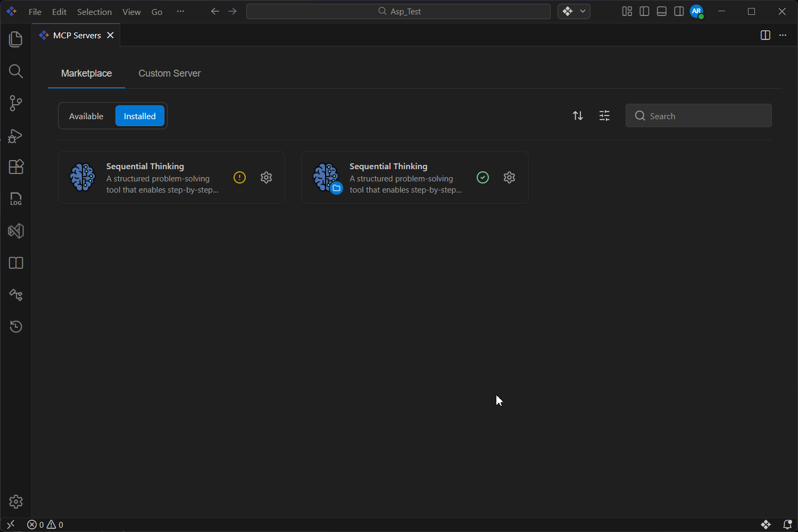Open the Source Control view
798x532 pixels.
tap(16, 103)
